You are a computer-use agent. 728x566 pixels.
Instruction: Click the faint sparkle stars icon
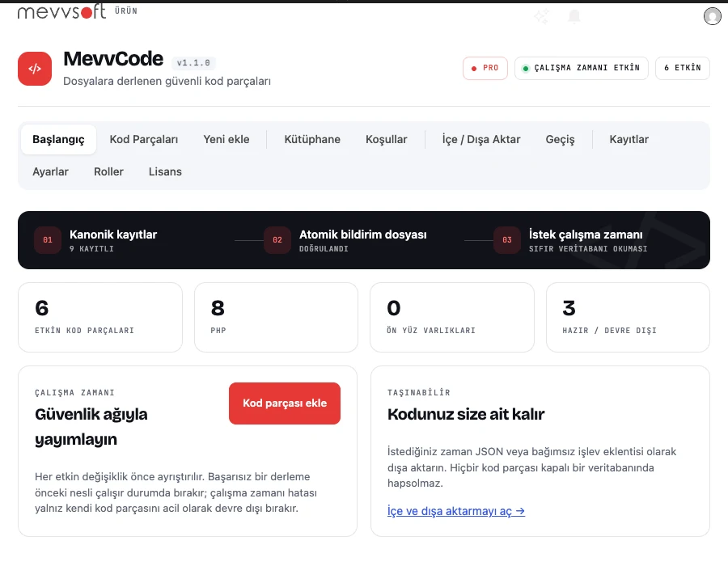click(x=541, y=16)
